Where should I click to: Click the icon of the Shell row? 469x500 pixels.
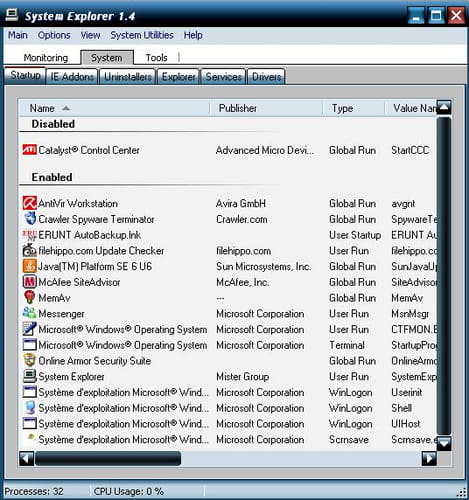[30, 407]
